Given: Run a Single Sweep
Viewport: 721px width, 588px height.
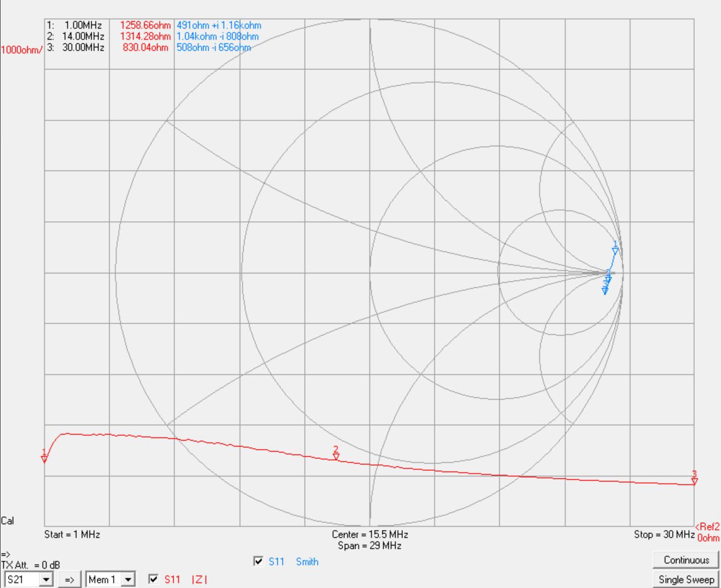Looking at the screenshot, I should click(686, 579).
